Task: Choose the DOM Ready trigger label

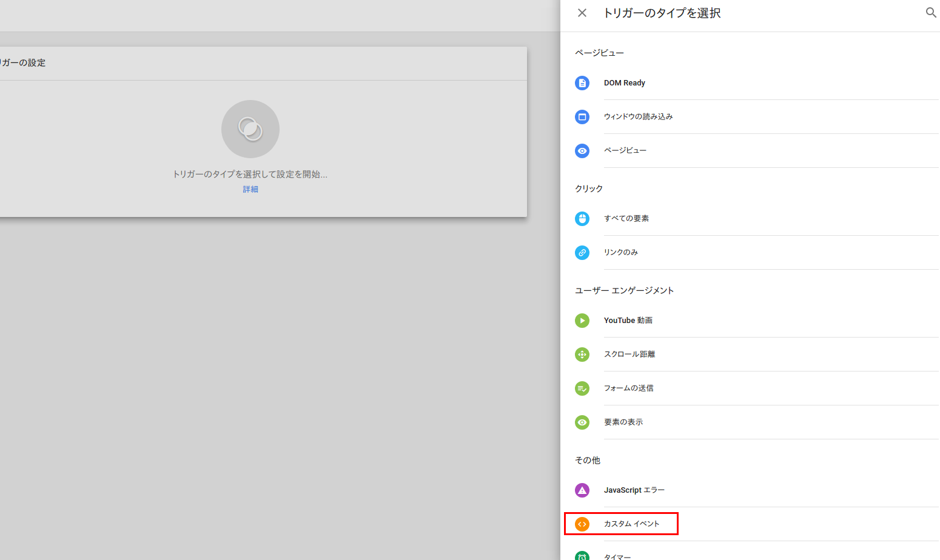Action: click(624, 83)
